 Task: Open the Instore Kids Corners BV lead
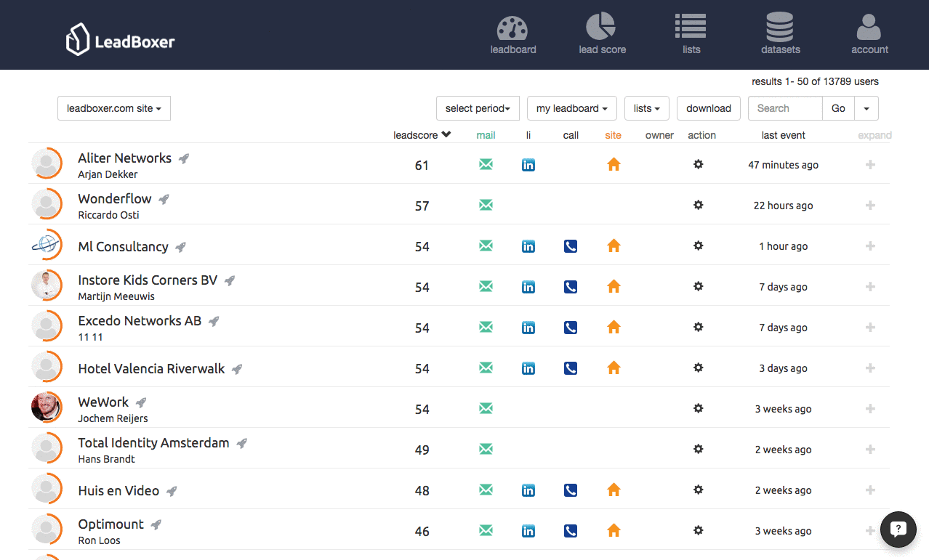[148, 280]
